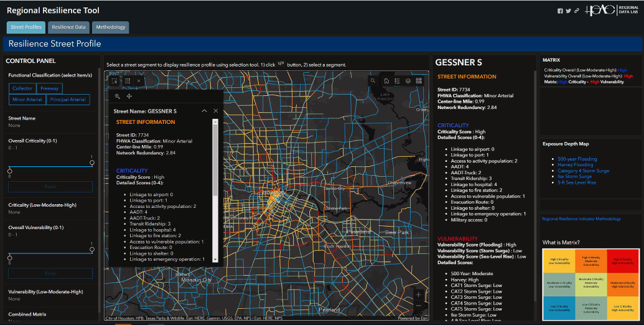Switch to the Methodology tab
This screenshot has height=325, width=644.
pyautogui.click(x=111, y=27)
